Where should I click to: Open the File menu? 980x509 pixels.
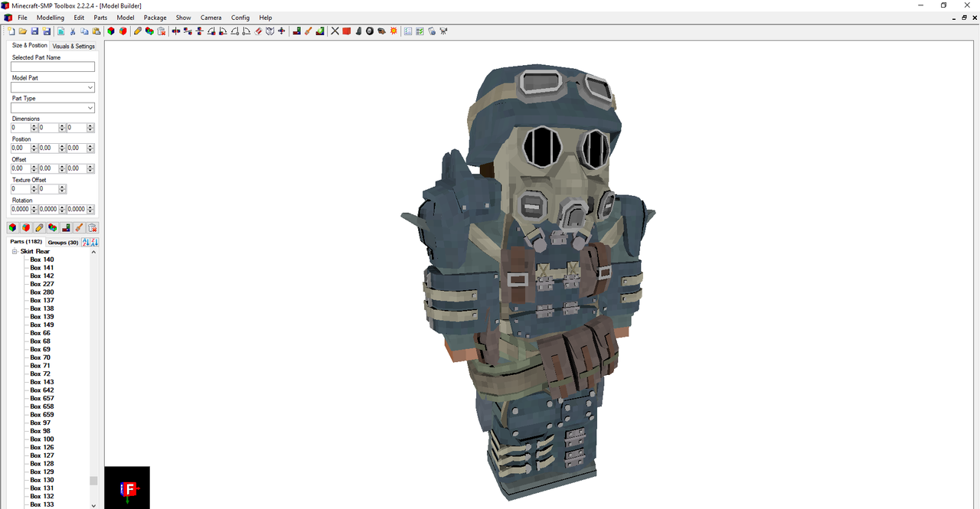[22, 18]
